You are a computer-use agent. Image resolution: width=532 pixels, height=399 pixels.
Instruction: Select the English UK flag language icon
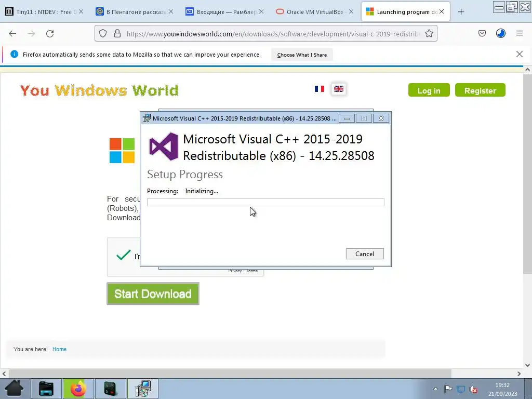point(339,89)
